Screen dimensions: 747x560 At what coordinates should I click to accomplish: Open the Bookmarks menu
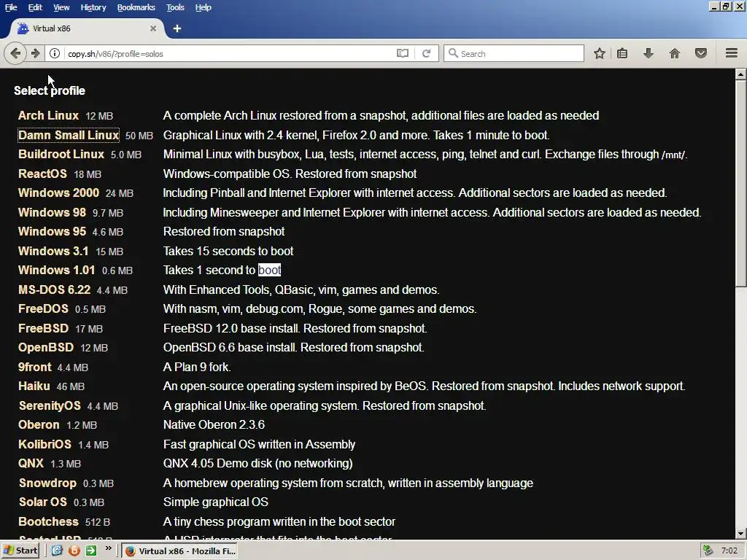pos(136,7)
